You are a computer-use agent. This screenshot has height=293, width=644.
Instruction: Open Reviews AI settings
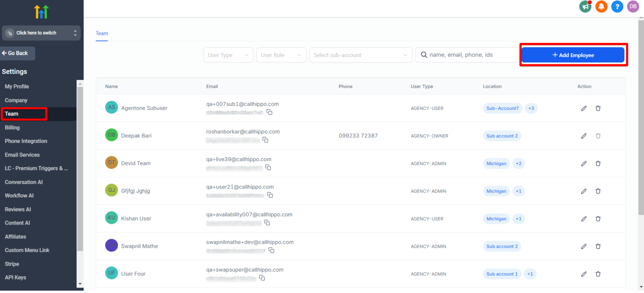[x=18, y=209]
